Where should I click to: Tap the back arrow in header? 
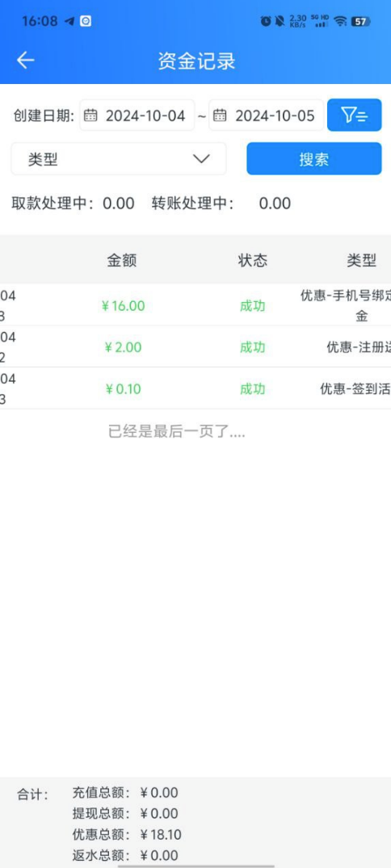[x=26, y=61]
